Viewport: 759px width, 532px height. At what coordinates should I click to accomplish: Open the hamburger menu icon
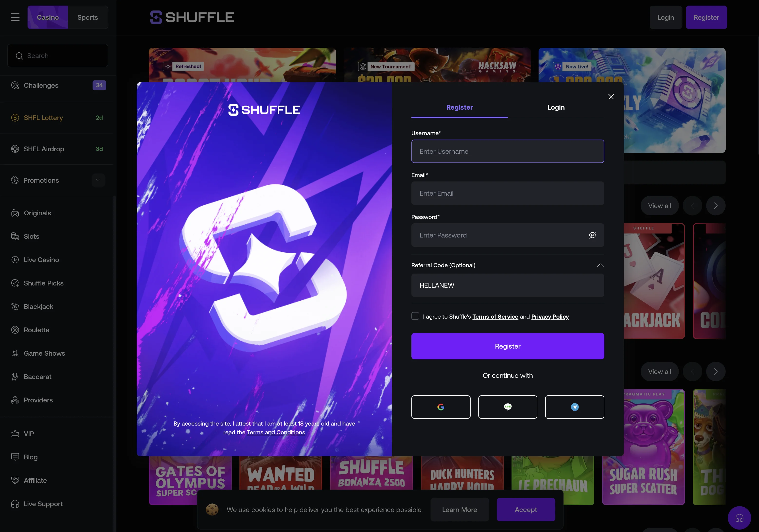click(15, 17)
